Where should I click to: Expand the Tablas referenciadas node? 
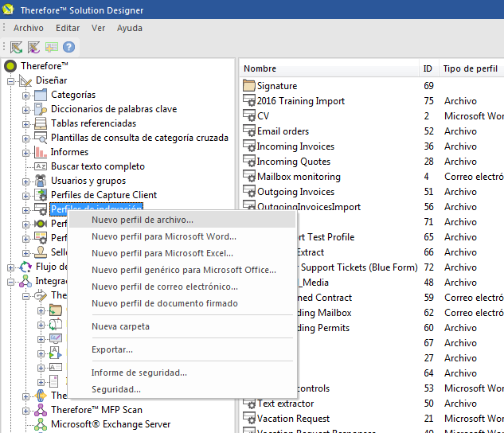(25, 124)
